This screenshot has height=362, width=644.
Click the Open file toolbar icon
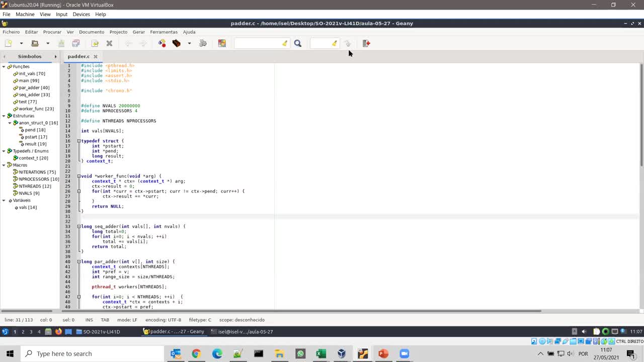coord(35,43)
